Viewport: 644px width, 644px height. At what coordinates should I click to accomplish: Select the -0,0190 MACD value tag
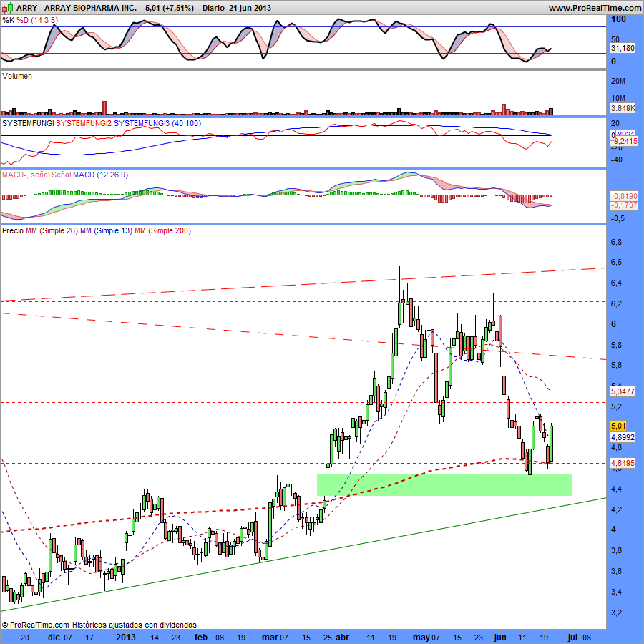(x=624, y=196)
